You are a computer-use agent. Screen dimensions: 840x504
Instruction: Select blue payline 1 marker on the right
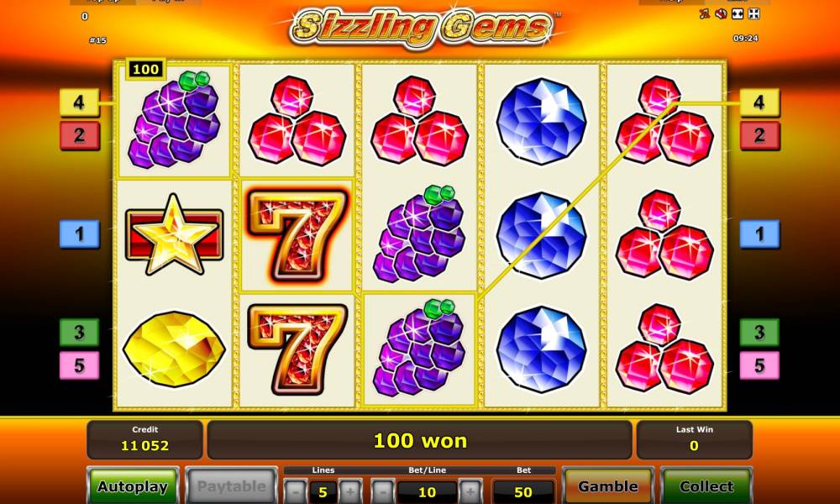click(x=759, y=234)
